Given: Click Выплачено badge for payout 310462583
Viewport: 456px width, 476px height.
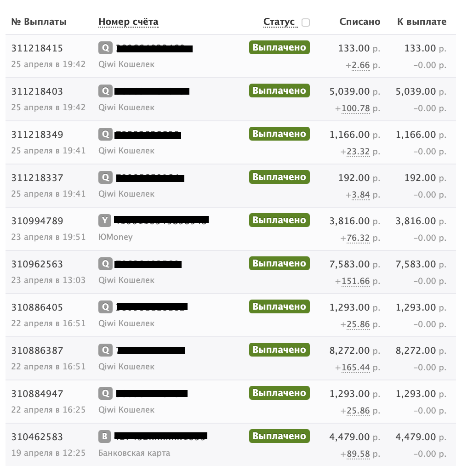Looking at the screenshot, I should point(279,436).
